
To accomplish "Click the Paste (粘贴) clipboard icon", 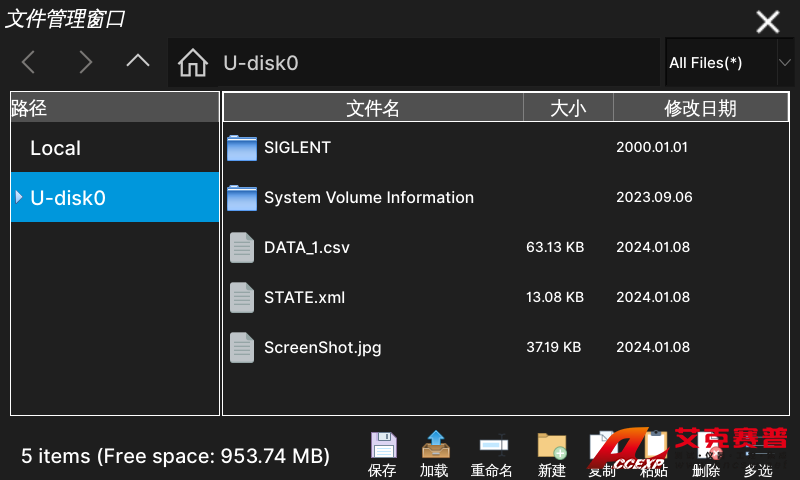I will pyautogui.click(x=654, y=447).
